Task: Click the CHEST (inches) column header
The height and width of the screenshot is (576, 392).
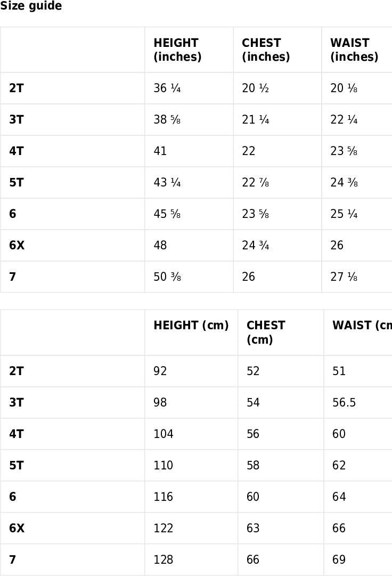Action: (x=266, y=50)
